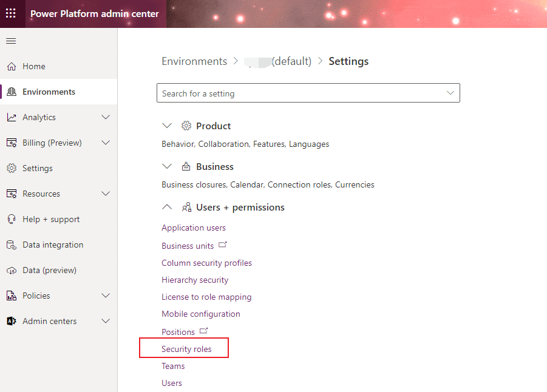Open the Teams link
547x392 pixels.
coord(173,366)
